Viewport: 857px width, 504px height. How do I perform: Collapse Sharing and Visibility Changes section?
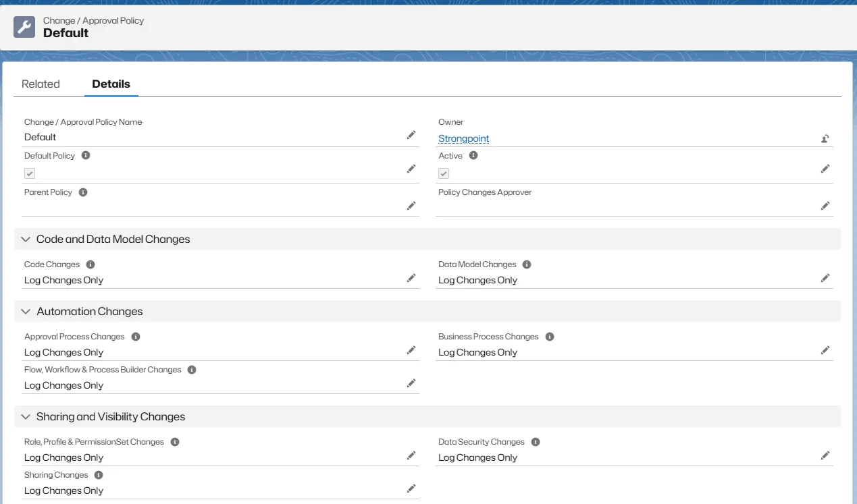26,417
